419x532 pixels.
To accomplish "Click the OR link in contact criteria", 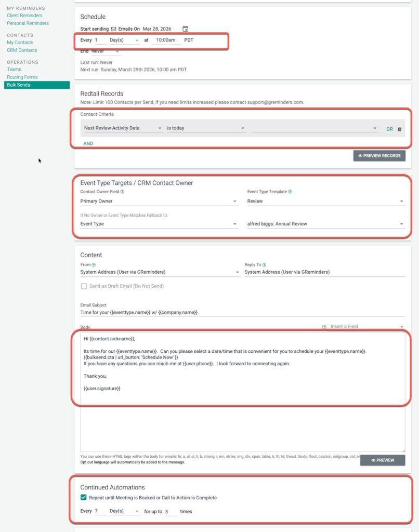I will point(389,129).
